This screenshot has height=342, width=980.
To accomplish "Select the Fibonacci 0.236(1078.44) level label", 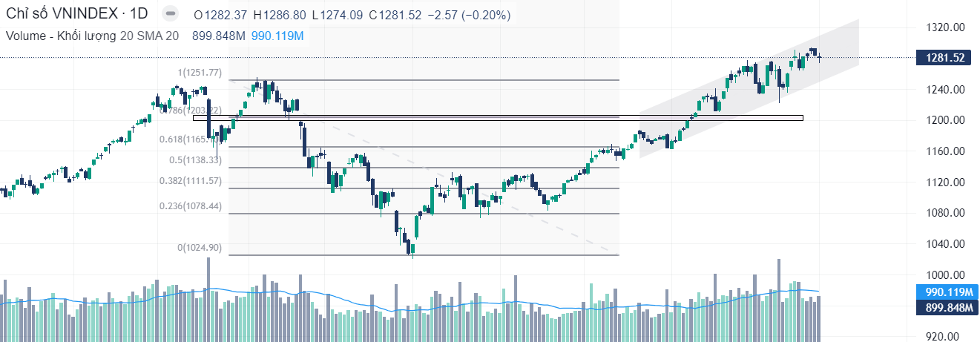I will tap(190, 206).
